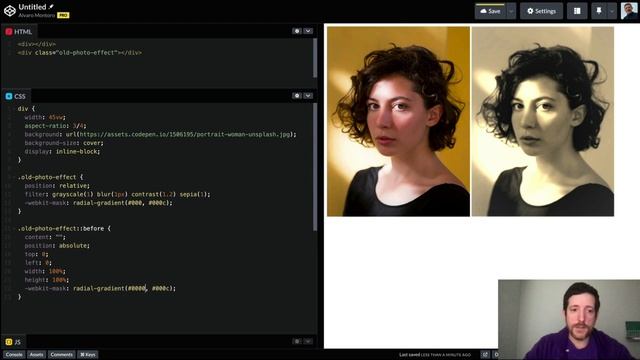
Task: Click the sepia old-photo portrait preview
Action: (543, 121)
